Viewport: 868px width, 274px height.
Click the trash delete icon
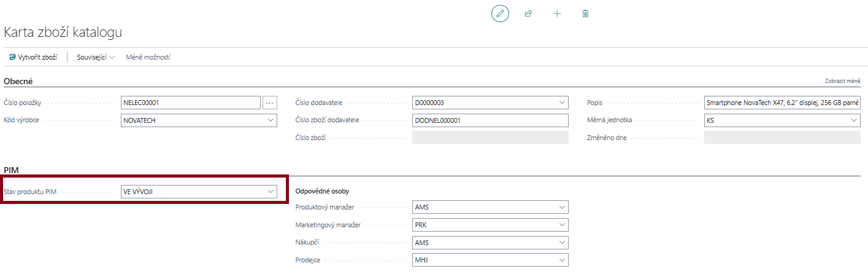[x=585, y=14]
